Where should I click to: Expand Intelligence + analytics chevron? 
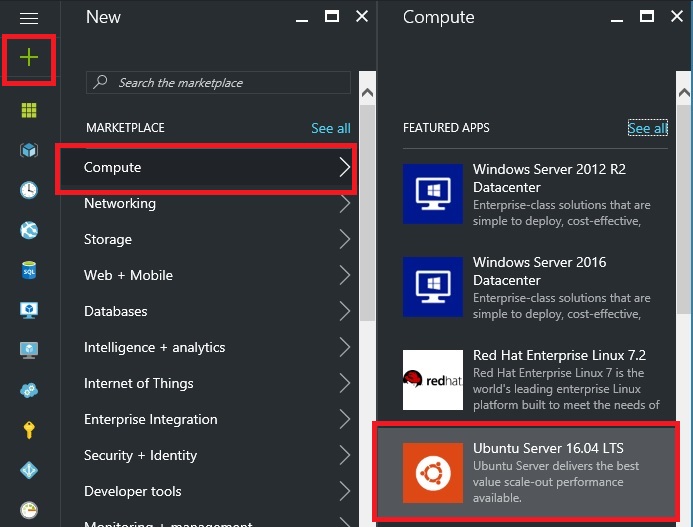tap(345, 347)
